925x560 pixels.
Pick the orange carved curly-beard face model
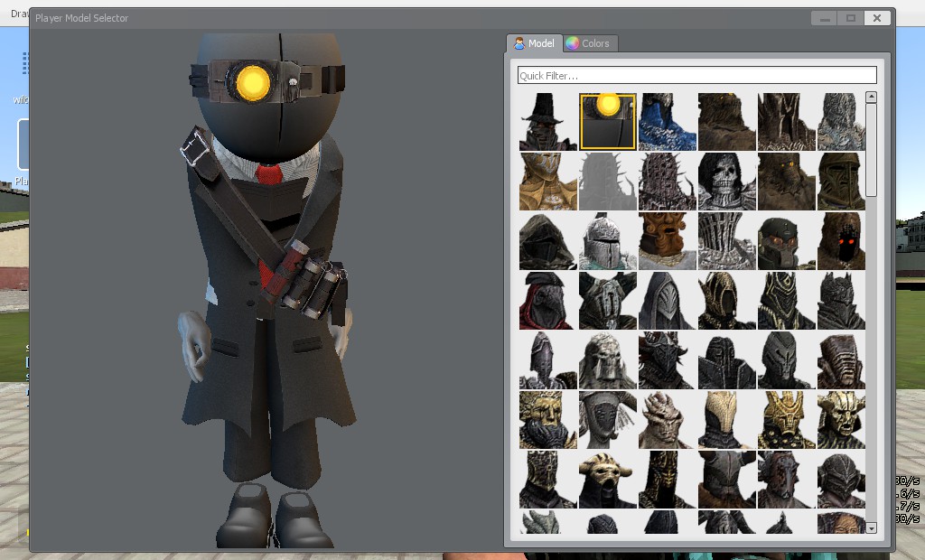668,241
